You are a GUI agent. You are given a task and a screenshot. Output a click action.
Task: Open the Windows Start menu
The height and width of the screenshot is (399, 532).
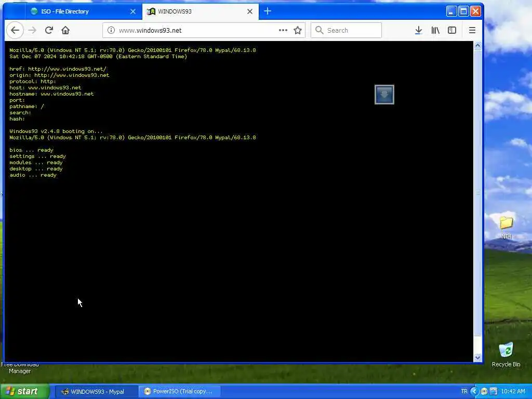[x=24, y=391]
